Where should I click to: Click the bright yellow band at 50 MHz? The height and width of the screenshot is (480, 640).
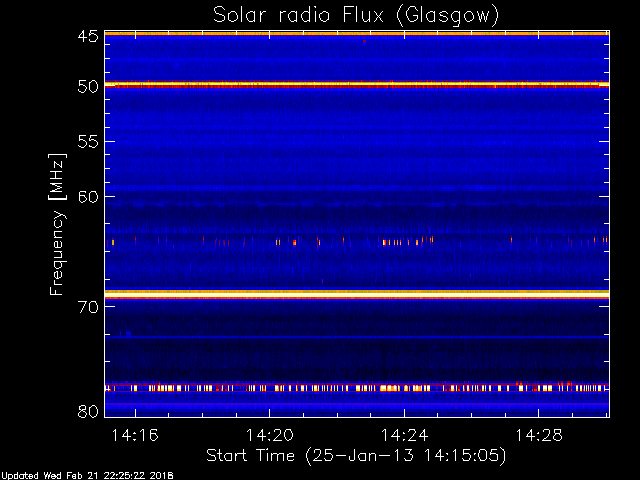pos(357,84)
